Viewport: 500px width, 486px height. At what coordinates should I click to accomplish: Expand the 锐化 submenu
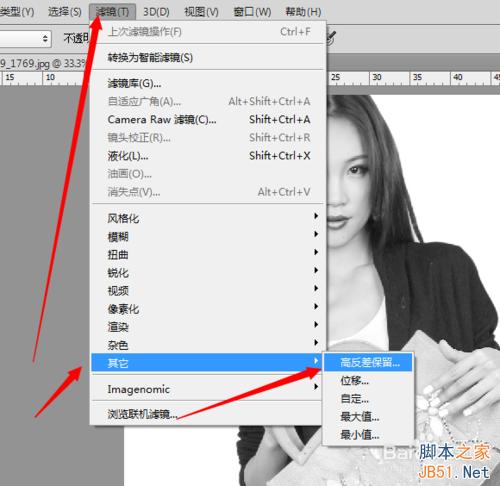pos(208,273)
